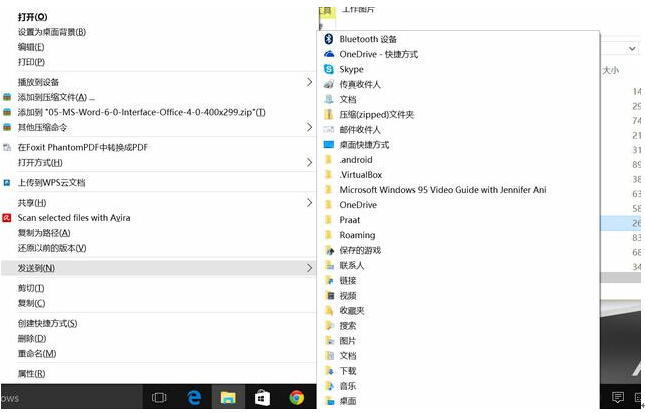Send to 压缩(zipped)文件夹
Screen dimensions: 645x413
pyautogui.click(x=376, y=115)
